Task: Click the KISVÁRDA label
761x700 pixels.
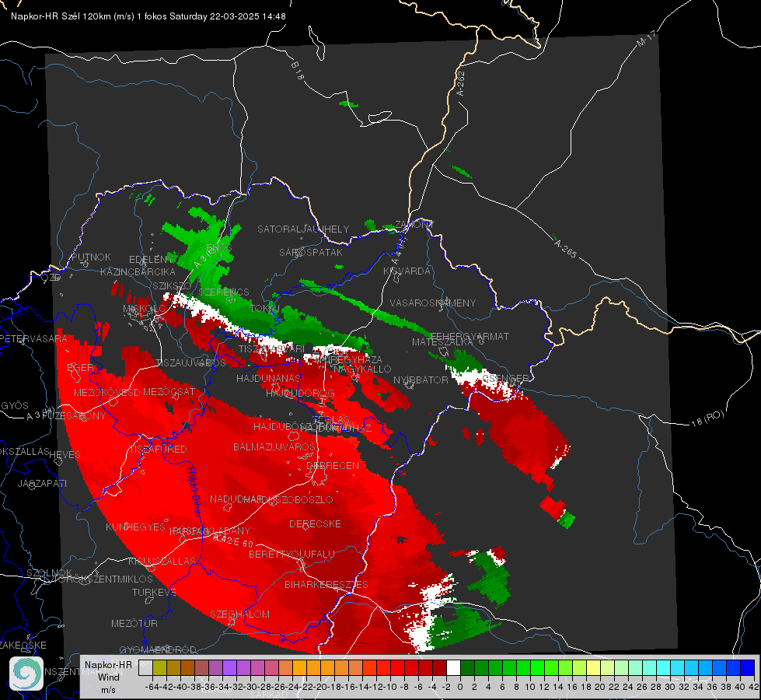Action: click(x=407, y=271)
